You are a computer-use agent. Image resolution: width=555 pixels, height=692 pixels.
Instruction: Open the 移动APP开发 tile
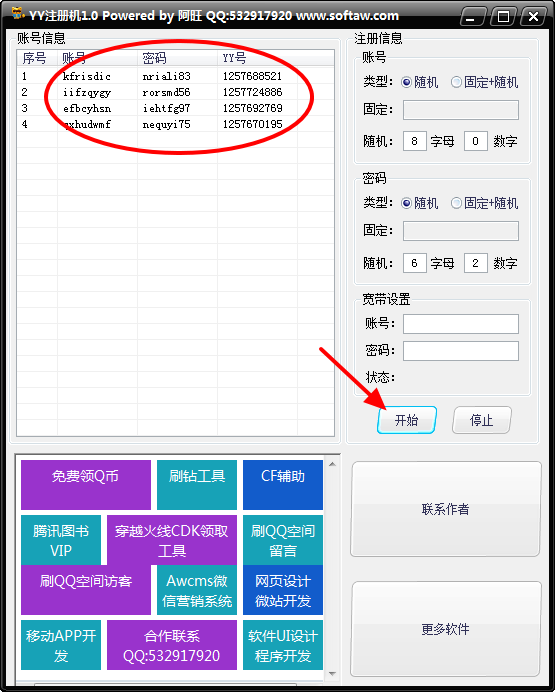pos(61,645)
